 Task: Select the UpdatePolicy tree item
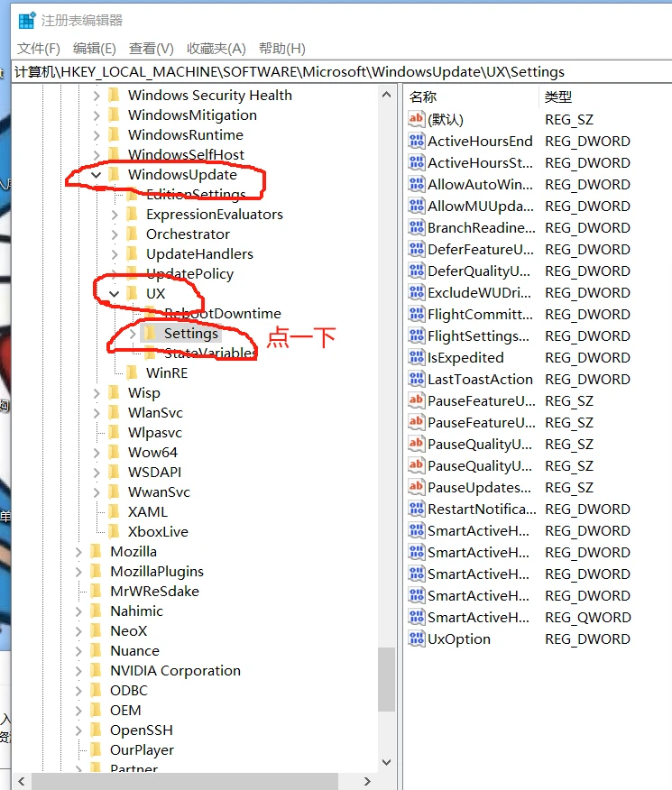[x=190, y=274]
